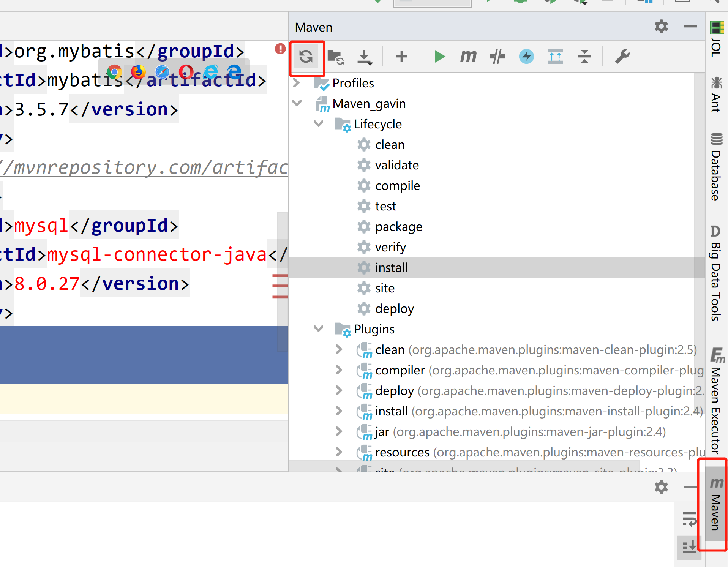
Task: Open Maven settings wrench icon
Action: point(622,57)
